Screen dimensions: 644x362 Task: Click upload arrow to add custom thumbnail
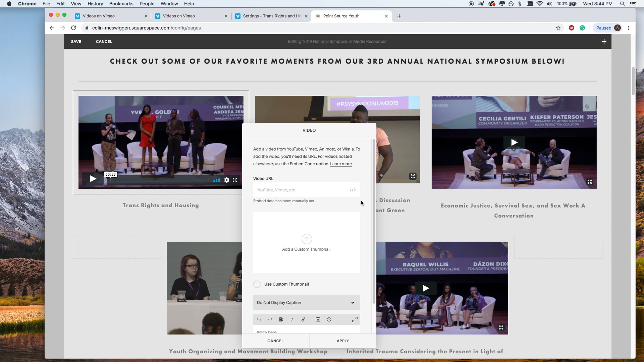(x=307, y=239)
